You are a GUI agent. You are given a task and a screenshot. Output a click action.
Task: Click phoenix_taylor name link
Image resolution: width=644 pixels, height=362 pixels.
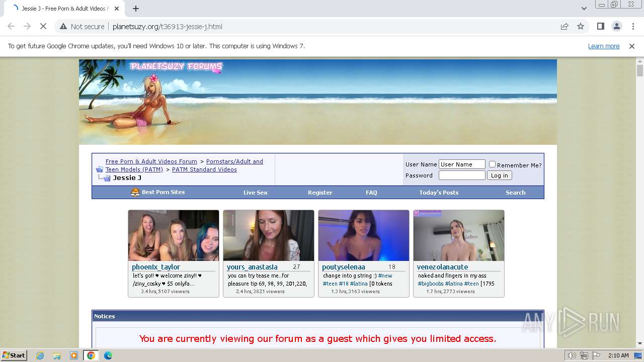click(x=156, y=267)
